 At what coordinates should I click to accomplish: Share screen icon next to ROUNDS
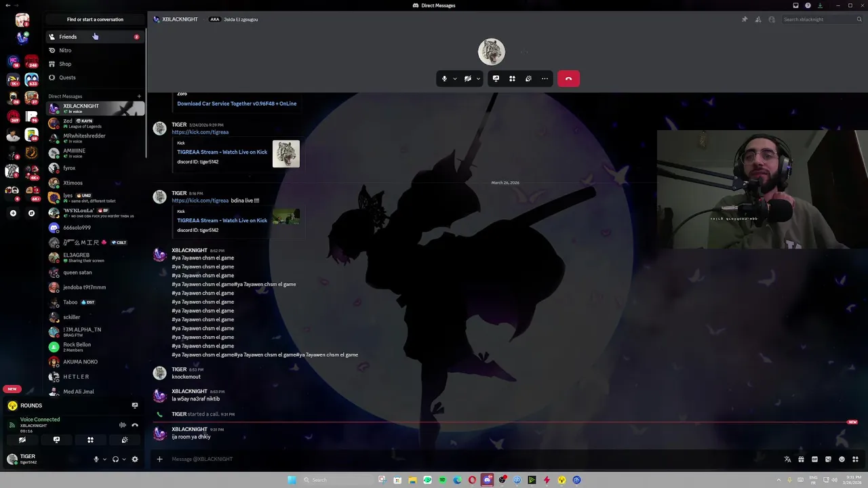tap(135, 405)
